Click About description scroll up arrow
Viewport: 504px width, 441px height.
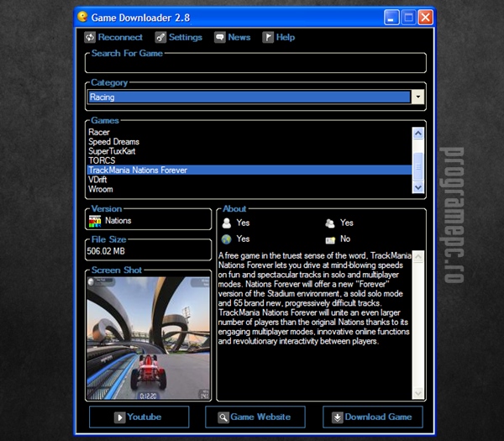418,256
